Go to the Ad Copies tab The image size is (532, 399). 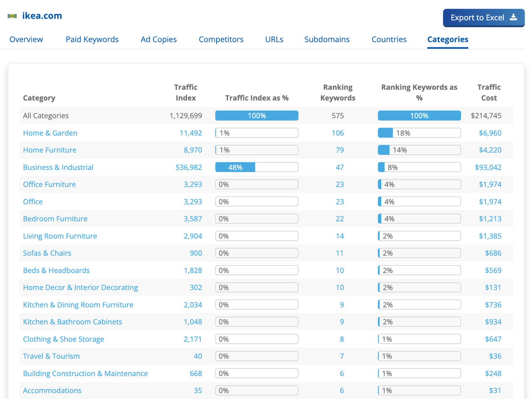159,39
